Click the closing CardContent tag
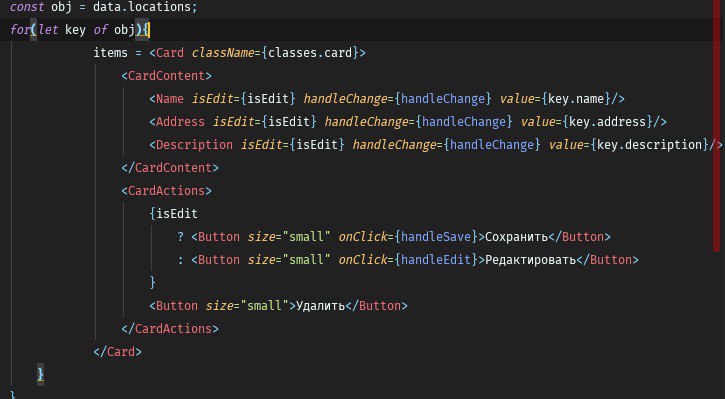 point(170,168)
